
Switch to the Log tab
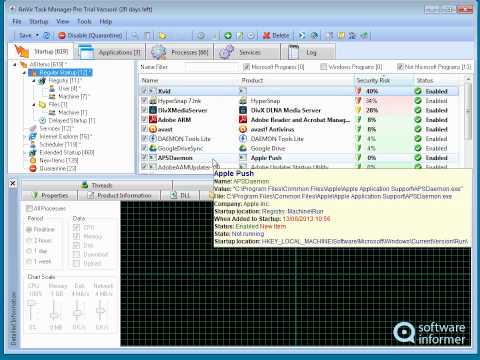pos(309,52)
